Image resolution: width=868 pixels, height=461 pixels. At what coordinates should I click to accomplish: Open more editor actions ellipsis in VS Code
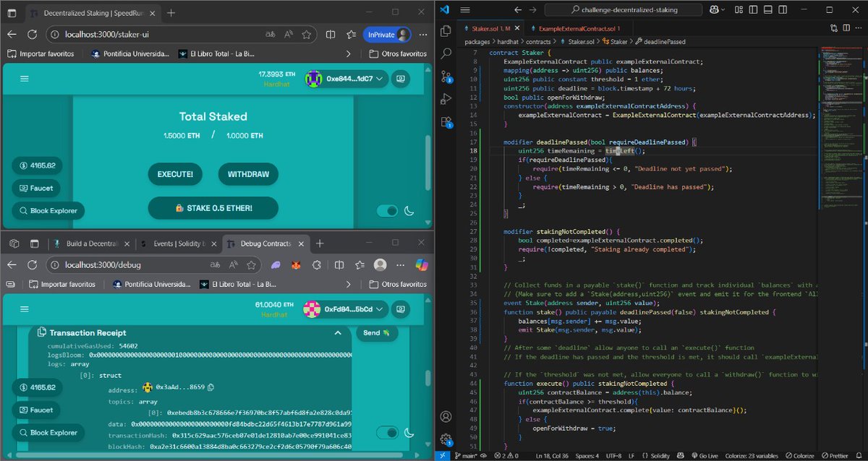[x=858, y=28]
